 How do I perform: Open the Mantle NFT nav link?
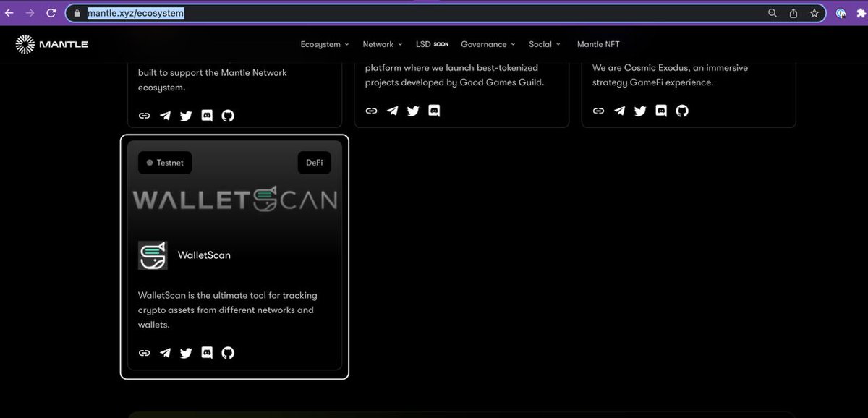pos(598,44)
